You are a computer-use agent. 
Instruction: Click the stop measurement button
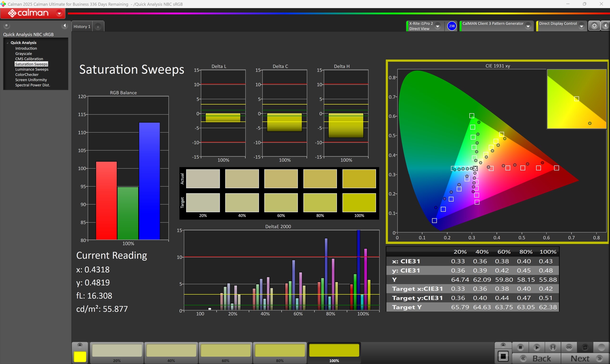pos(520,347)
